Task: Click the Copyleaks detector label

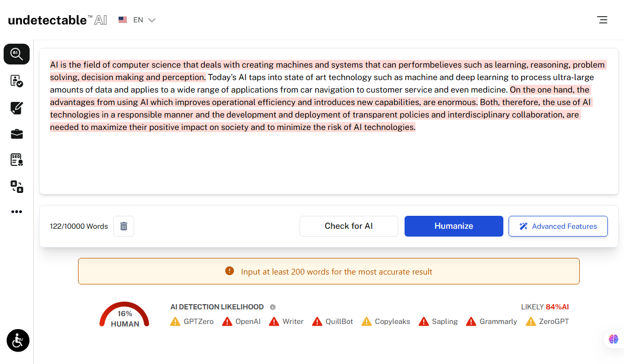Action: [393, 321]
